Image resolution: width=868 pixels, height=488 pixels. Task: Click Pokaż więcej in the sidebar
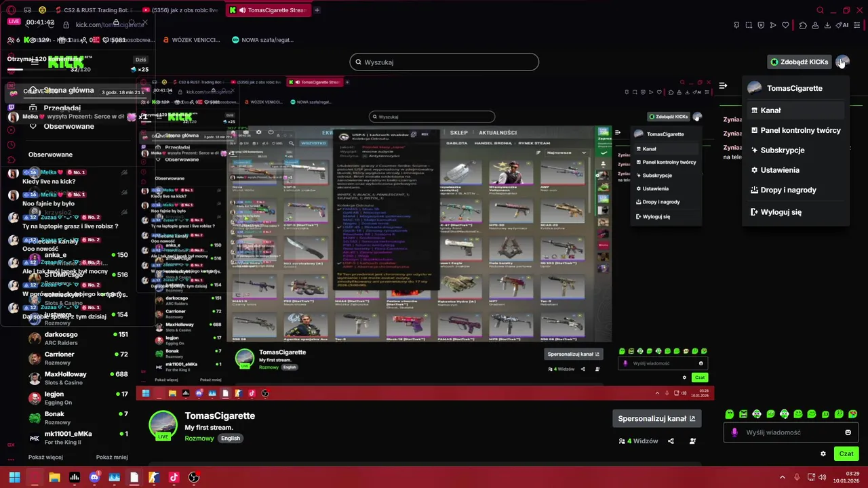45,457
